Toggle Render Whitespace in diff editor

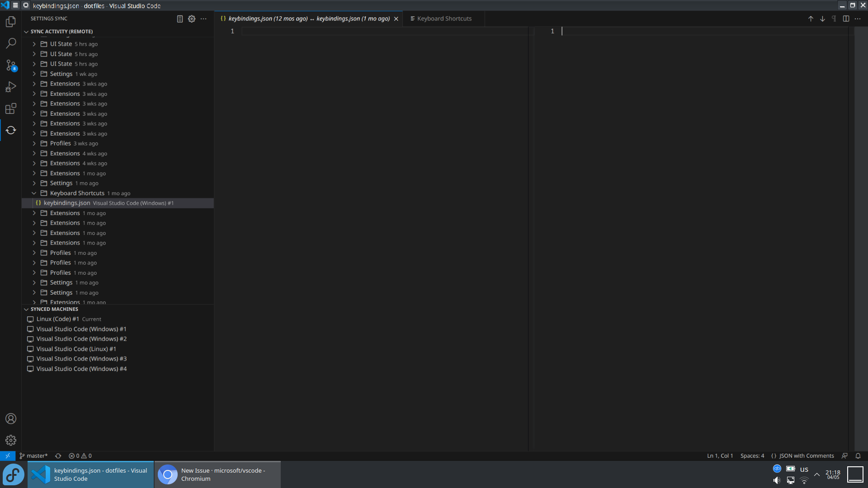[x=834, y=19]
